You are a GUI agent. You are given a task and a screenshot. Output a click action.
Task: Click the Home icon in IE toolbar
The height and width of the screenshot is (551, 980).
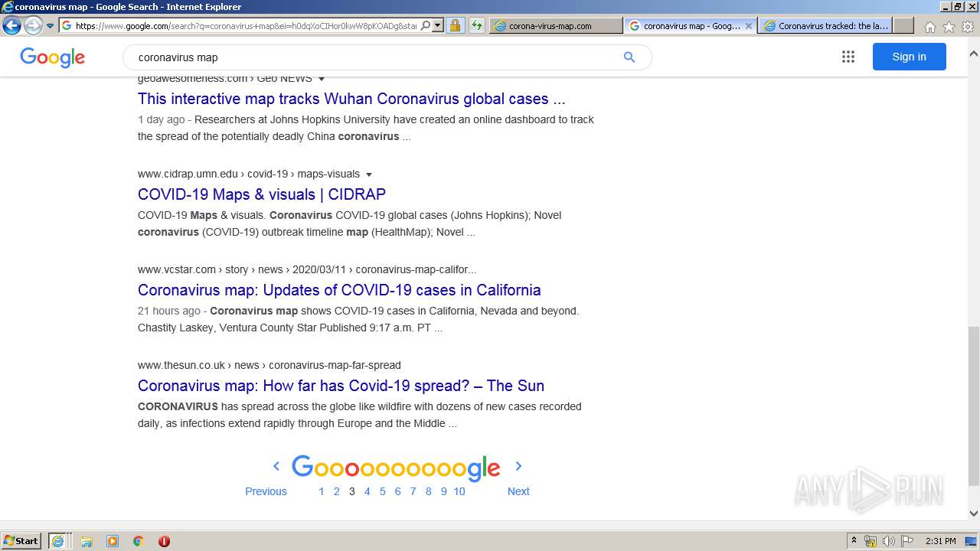coord(929,27)
